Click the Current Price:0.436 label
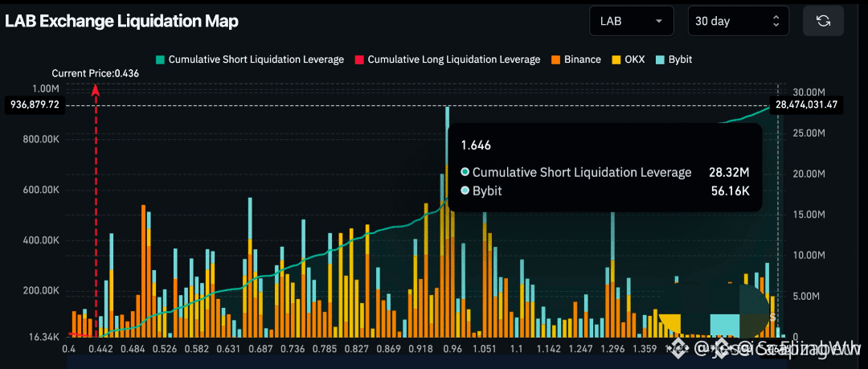Screen dimensions: 868x369 95,73
